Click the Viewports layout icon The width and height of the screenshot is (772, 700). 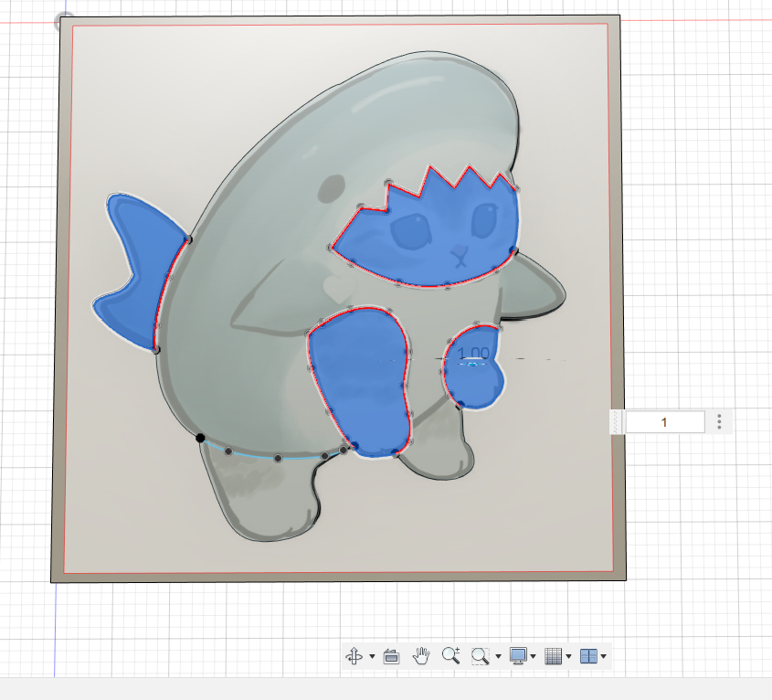pyautogui.click(x=589, y=656)
